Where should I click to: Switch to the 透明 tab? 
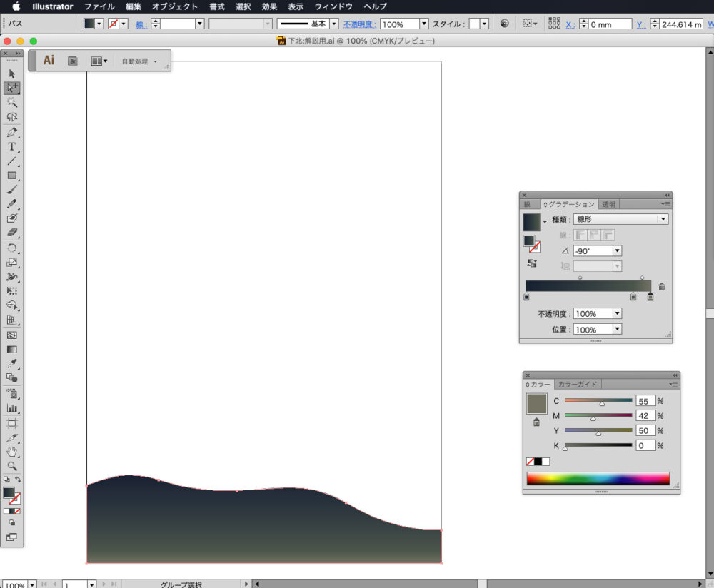[608, 204]
